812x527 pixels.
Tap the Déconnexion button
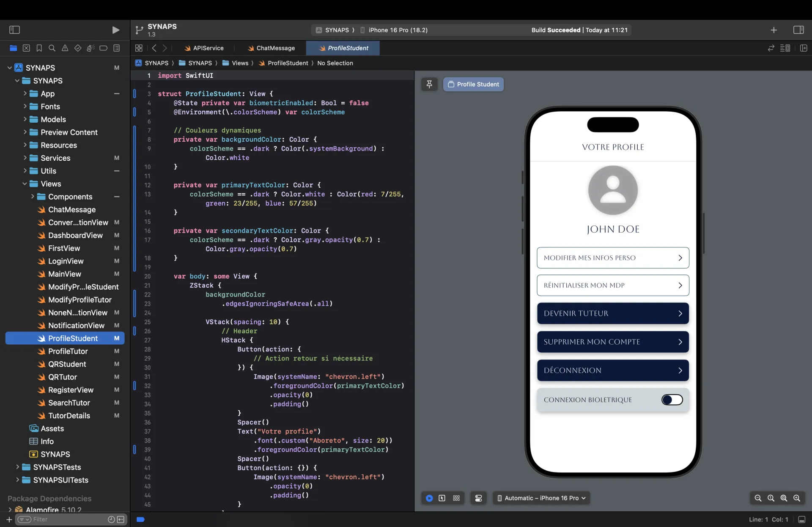[x=613, y=371]
